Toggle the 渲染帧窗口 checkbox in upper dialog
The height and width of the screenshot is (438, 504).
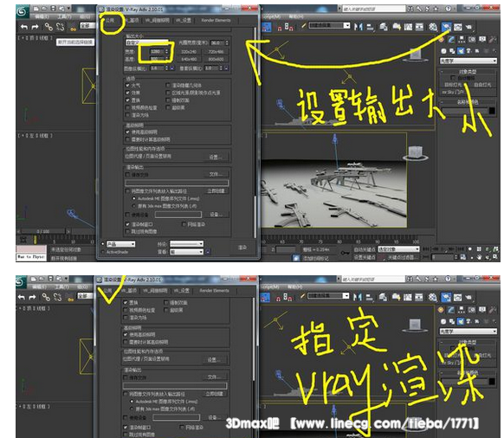pyautogui.click(x=127, y=224)
